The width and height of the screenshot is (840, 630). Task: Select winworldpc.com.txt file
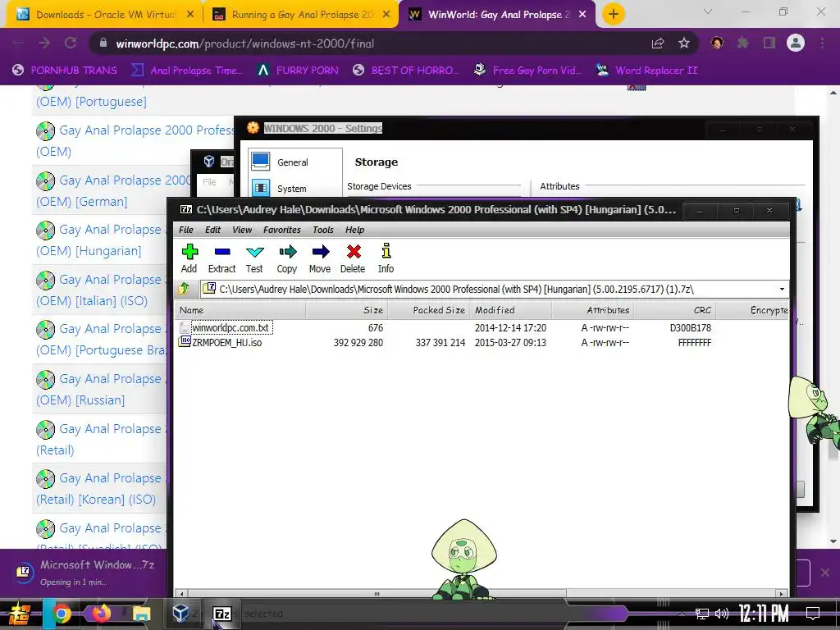[x=231, y=327]
